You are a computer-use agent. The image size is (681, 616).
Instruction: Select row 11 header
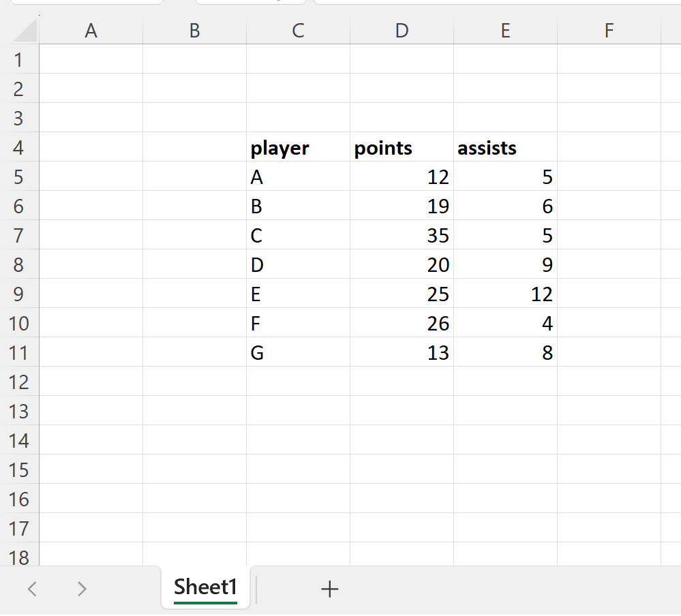20,352
